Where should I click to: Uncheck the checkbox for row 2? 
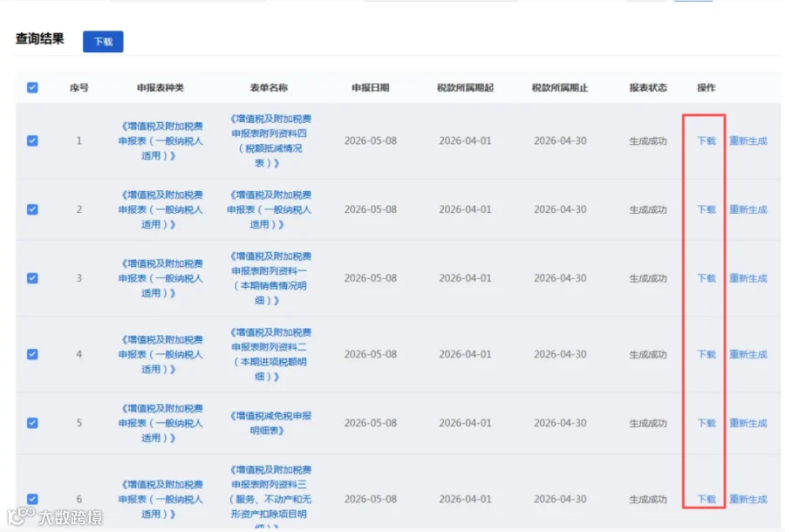click(32, 209)
